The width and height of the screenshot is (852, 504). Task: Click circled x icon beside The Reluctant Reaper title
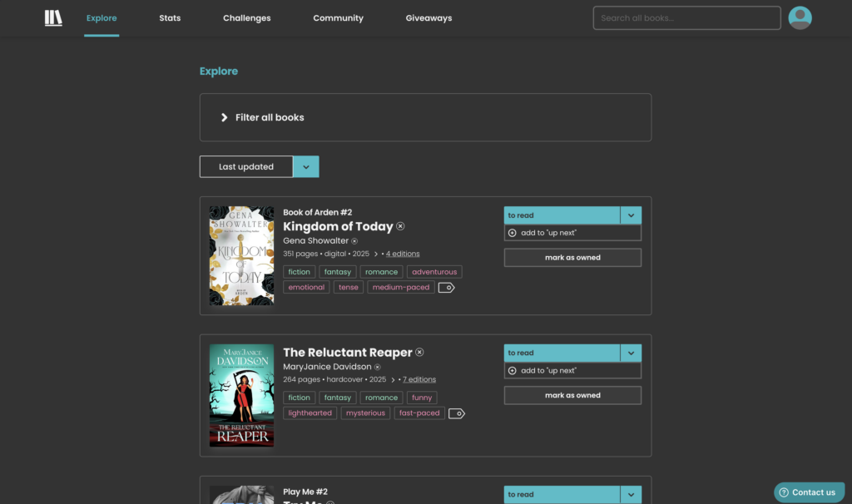click(x=419, y=353)
